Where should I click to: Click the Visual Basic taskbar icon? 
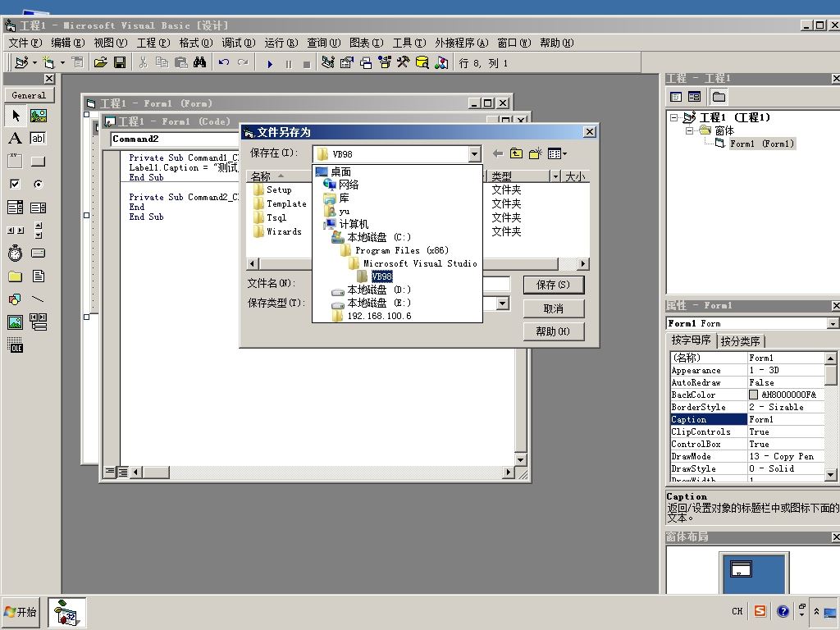[x=66, y=612]
